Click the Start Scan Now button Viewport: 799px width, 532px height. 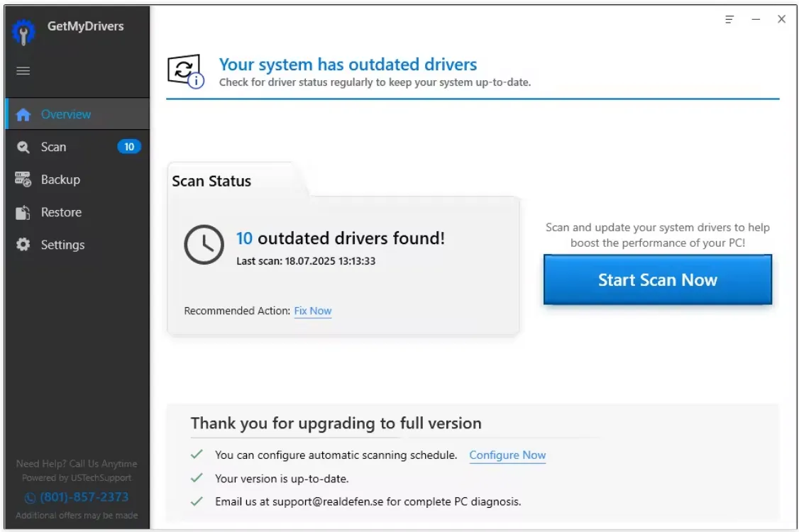pos(657,279)
